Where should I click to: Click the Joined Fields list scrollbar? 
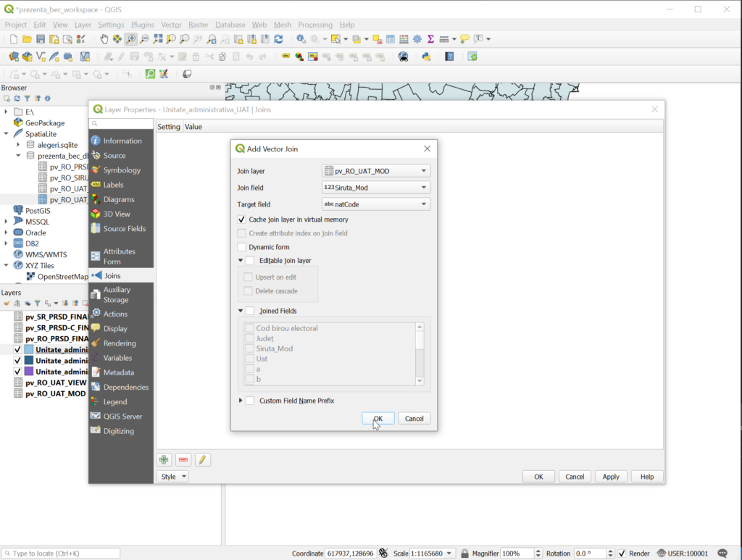coord(420,354)
